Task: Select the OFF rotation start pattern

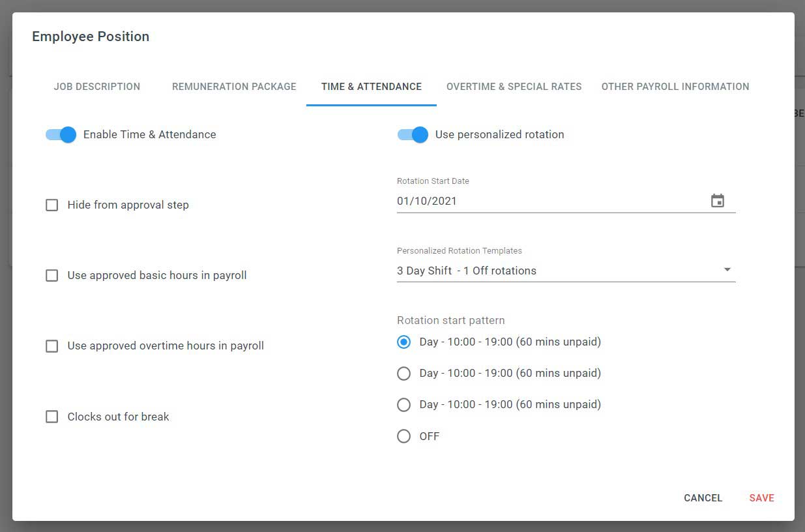Action: click(x=404, y=436)
